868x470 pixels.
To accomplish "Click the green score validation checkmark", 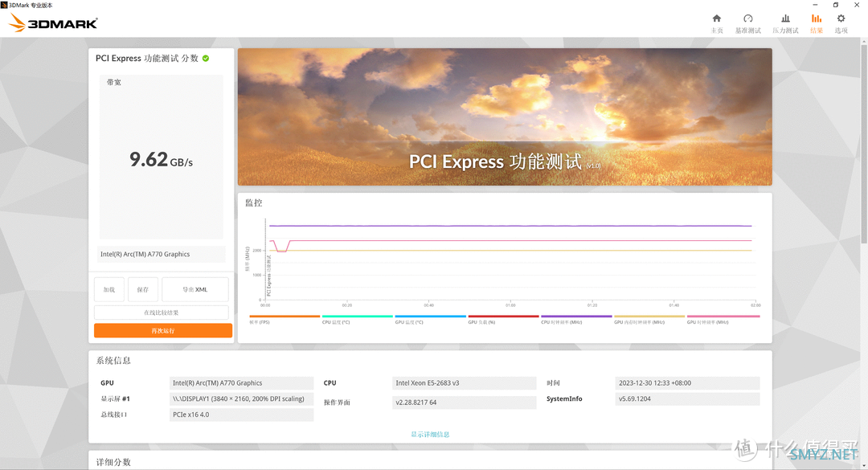I will coord(206,58).
